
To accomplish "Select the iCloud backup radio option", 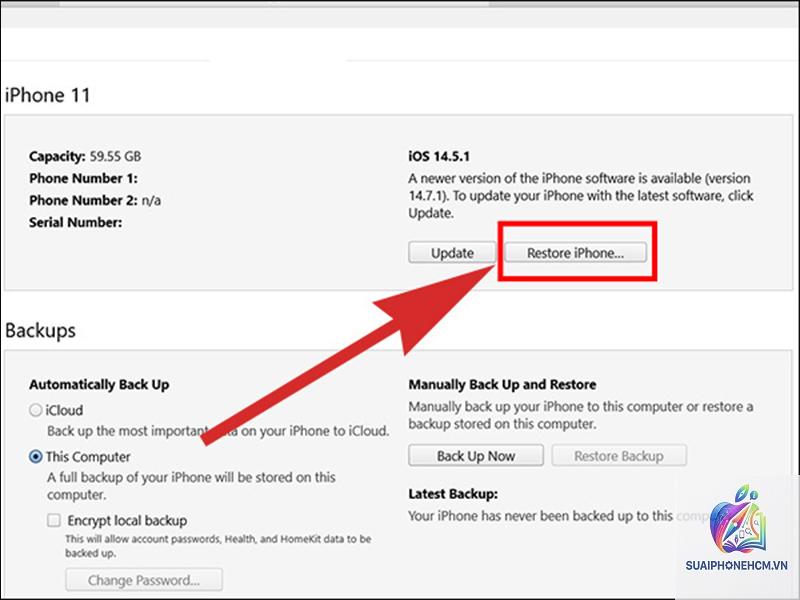I will tap(36, 410).
